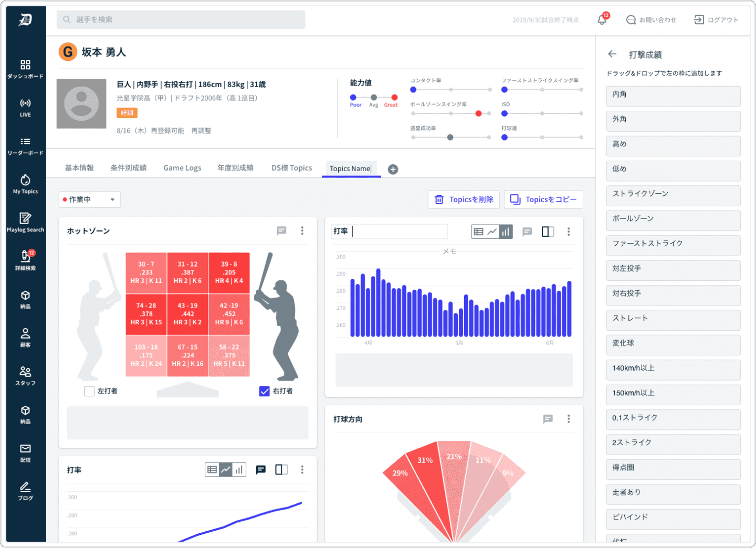Open notifications bell icon

coord(602,19)
